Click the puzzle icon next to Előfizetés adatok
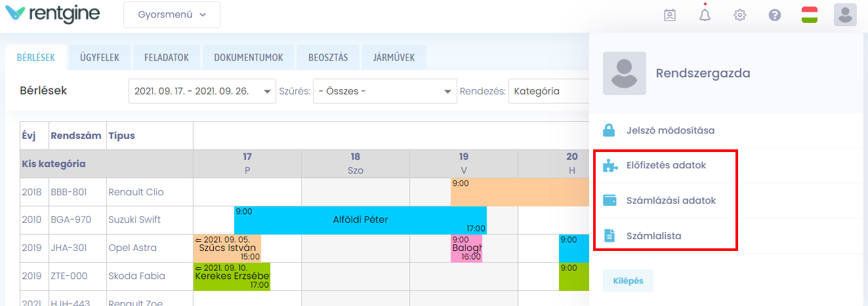Screen dimensions: 868x306 pos(610,166)
